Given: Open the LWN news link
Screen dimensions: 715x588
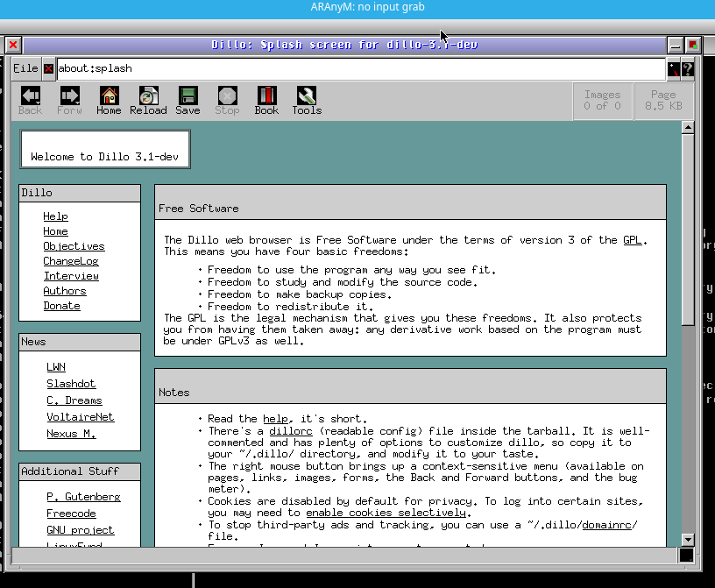Looking at the screenshot, I should point(56,367).
